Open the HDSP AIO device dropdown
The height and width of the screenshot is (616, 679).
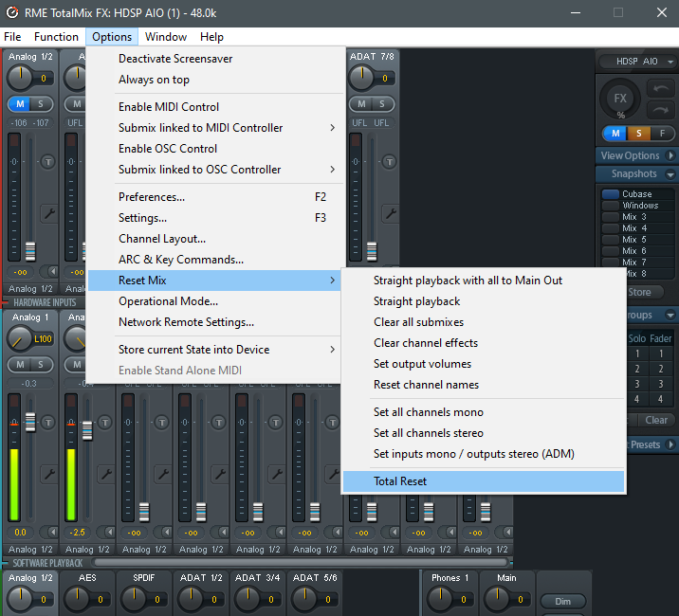636,62
